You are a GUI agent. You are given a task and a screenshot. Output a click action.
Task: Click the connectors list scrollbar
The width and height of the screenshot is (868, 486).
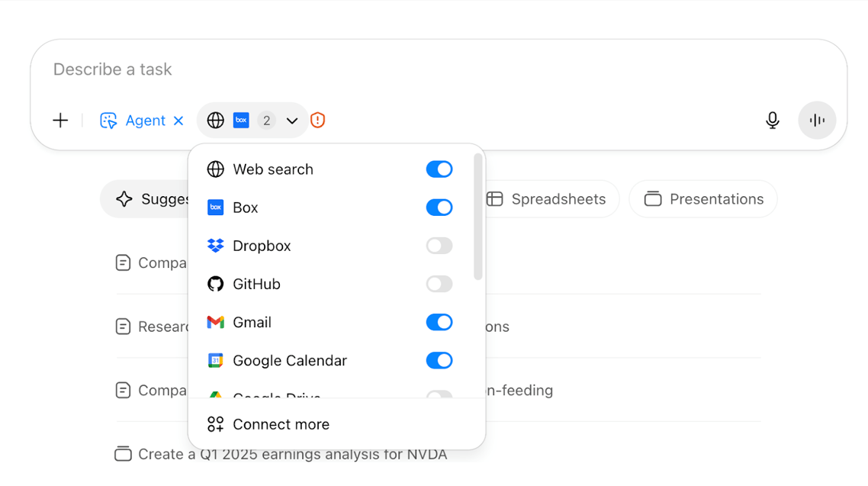click(477, 217)
